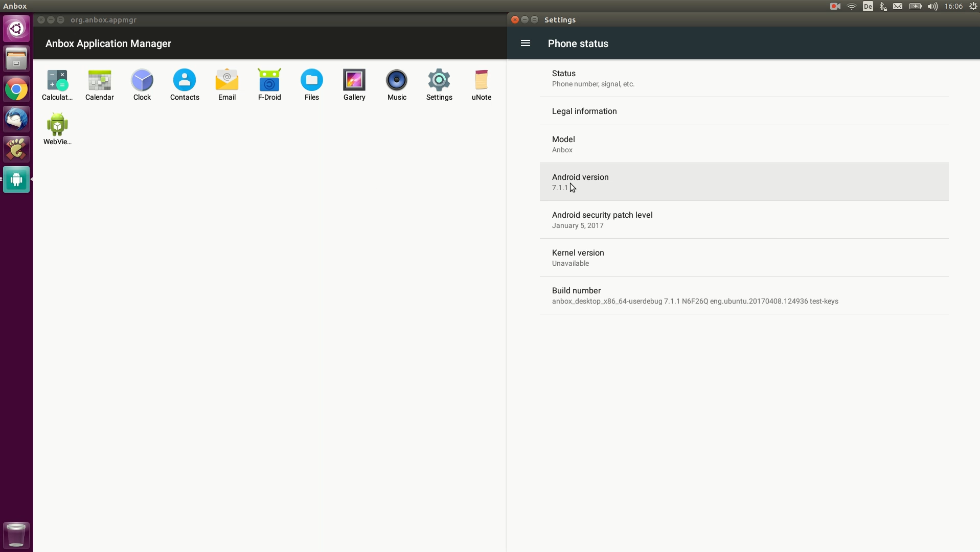Close the Settings window
980x552 pixels.
click(x=515, y=19)
